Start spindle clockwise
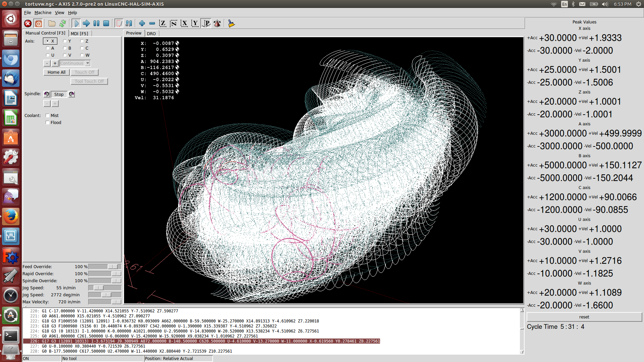Screen dimensions: 644x362 point(71,94)
